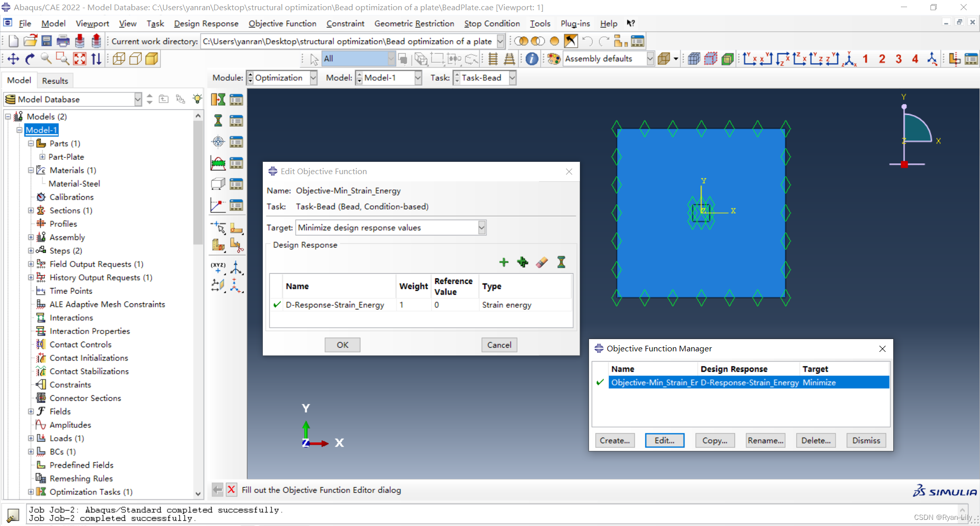Switch to the Results tab
The height and width of the screenshot is (526, 980).
(55, 81)
